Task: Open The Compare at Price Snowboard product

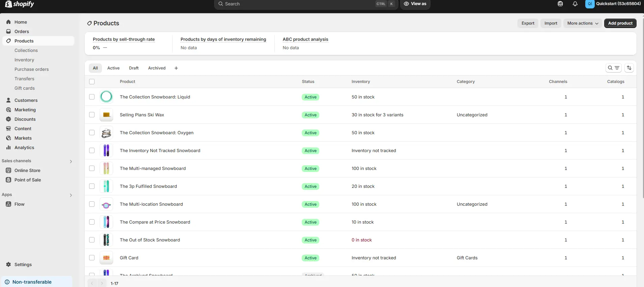Action: tap(155, 222)
